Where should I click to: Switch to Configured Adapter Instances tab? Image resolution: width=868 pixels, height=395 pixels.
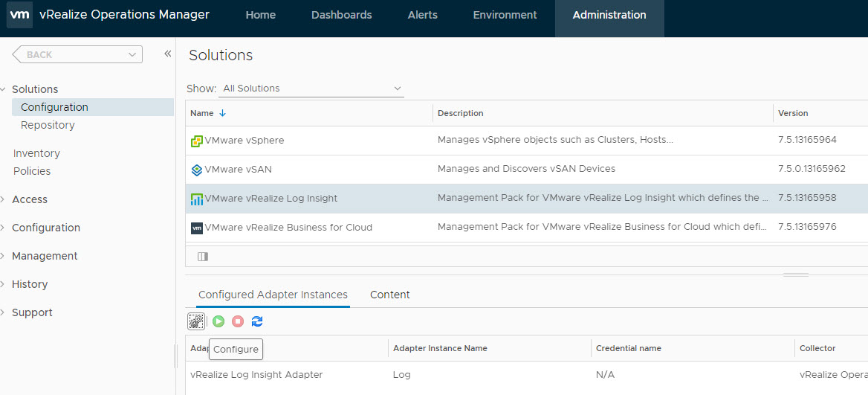(x=273, y=295)
